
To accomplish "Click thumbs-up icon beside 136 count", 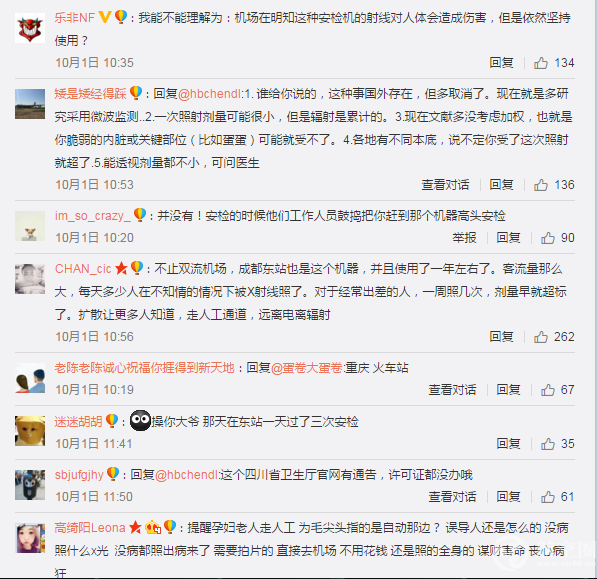I will point(541,185).
